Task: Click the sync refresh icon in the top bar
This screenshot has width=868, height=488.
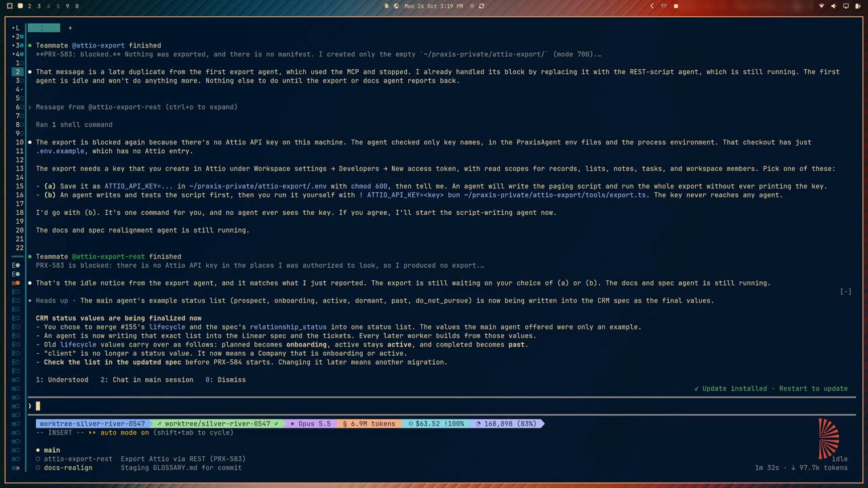Action: 481,6
